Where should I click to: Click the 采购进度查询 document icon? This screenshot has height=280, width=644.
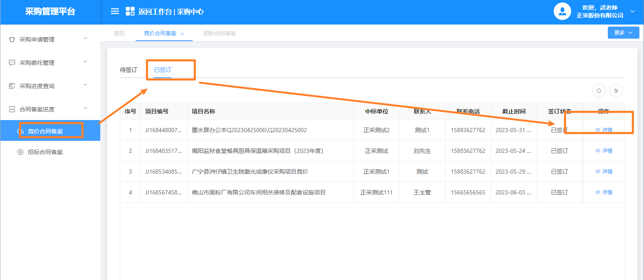(x=12, y=86)
